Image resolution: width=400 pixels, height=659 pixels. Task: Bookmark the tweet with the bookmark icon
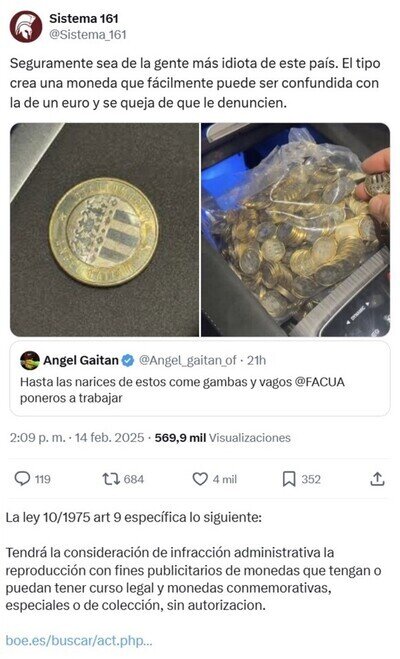coord(289,479)
